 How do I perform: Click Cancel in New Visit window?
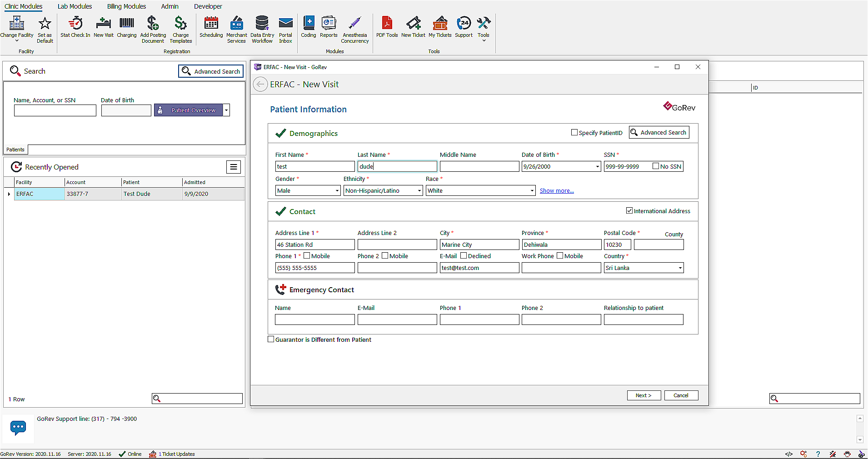681,395
